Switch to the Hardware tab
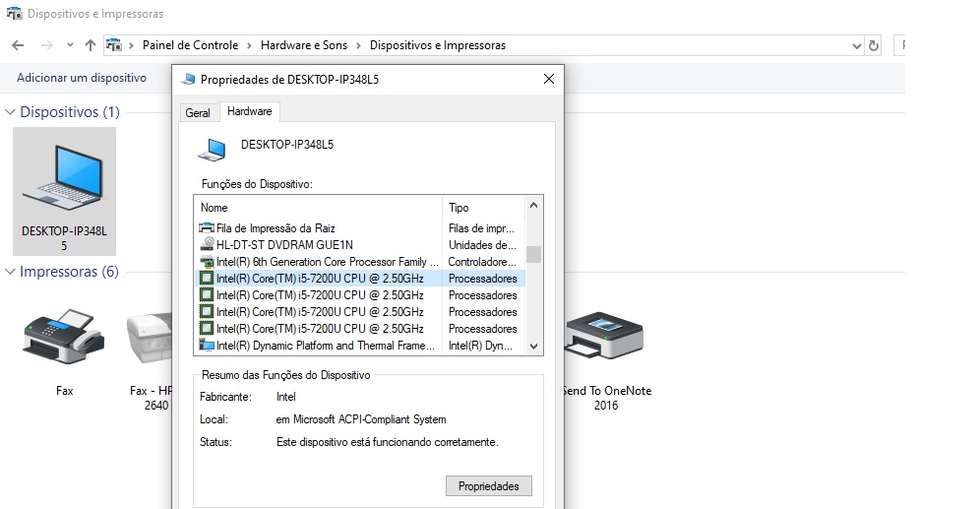This screenshot has height=509, width=980. click(249, 111)
